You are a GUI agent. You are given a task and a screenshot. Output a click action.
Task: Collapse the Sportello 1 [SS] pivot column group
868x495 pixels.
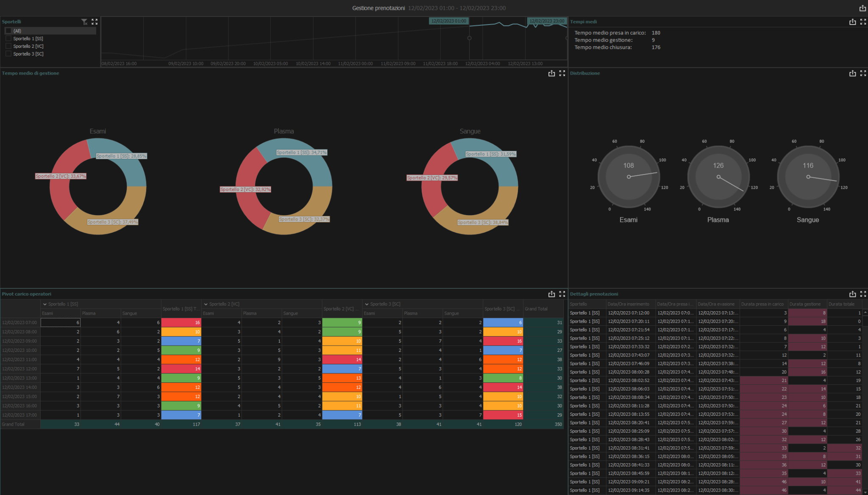(45, 304)
